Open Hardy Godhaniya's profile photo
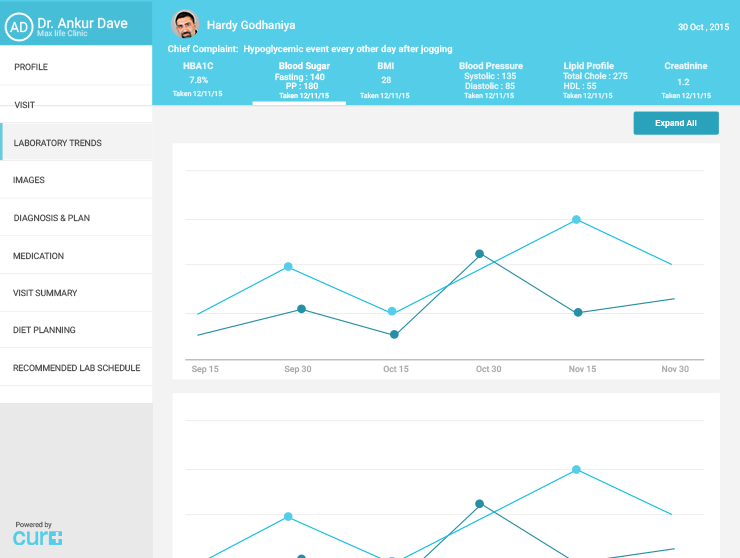740x558 pixels. pos(185,24)
